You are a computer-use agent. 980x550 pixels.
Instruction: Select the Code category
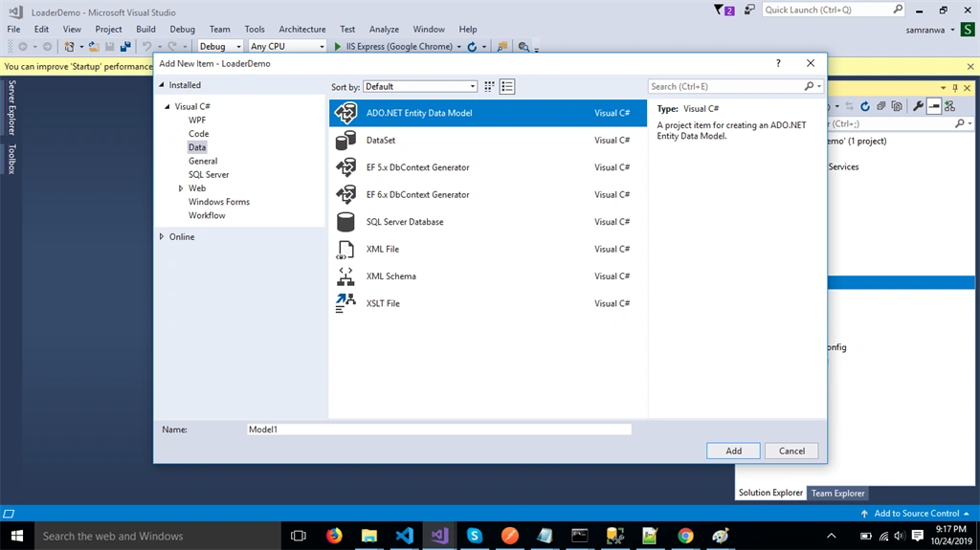point(199,134)
